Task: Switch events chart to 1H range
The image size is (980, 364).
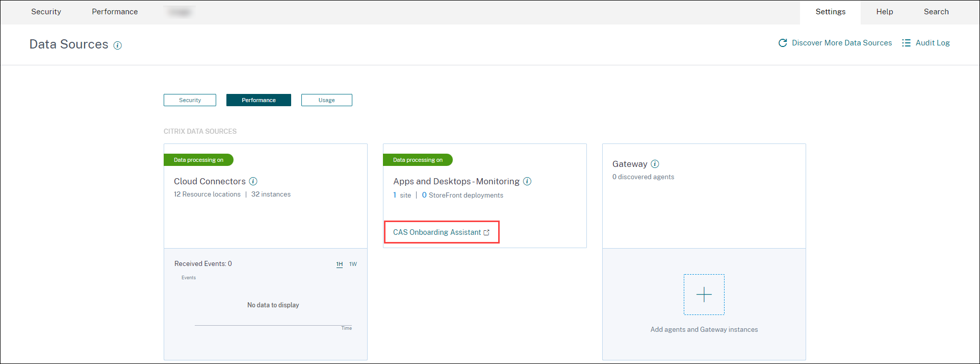Action: 340,264
